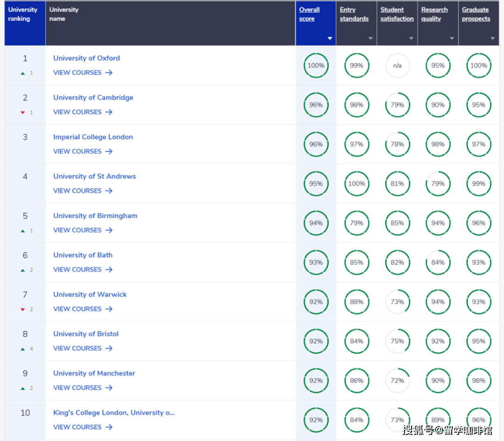The height and width of the screenshot is (441, 504).
Task: Click rank number 4 for St Andrews
Action: tap(25, 177)
